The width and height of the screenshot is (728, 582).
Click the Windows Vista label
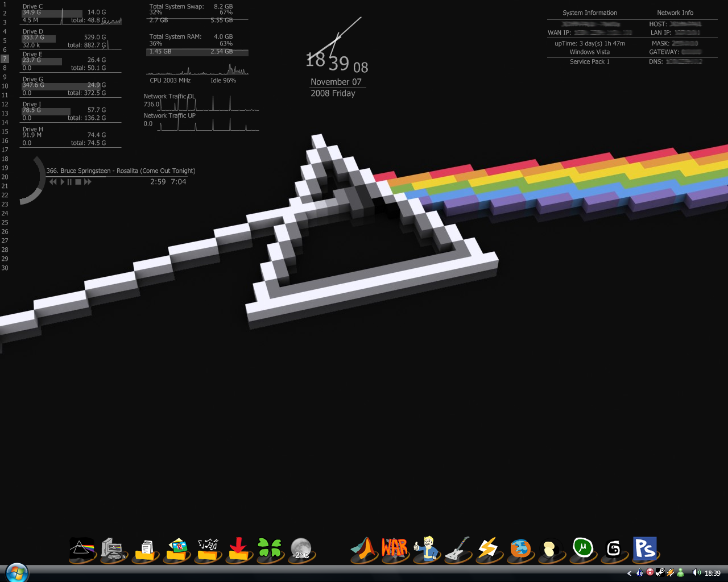point(590,52)
